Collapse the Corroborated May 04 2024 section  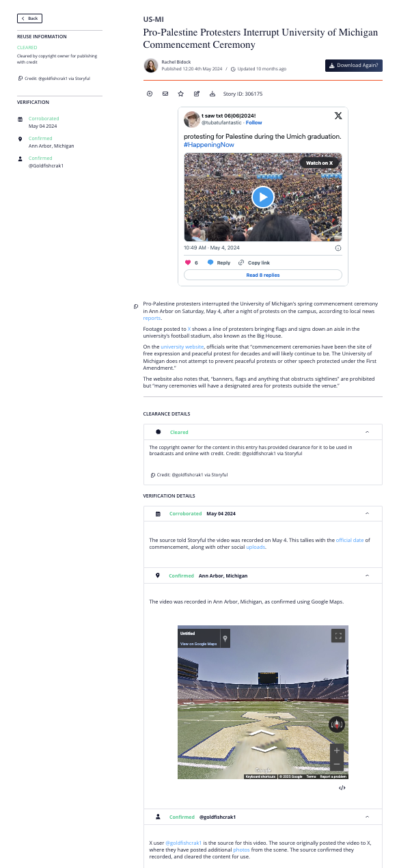coord(368,513)
